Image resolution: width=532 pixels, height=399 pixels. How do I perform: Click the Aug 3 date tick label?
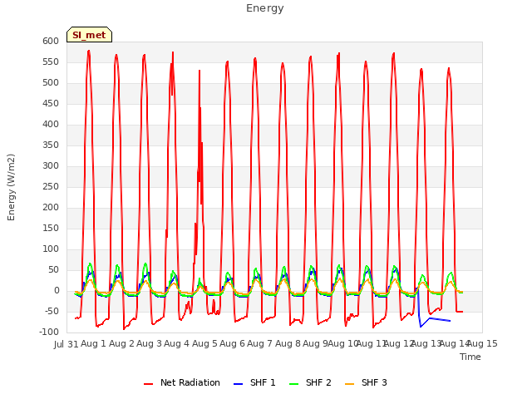(149, 343)
